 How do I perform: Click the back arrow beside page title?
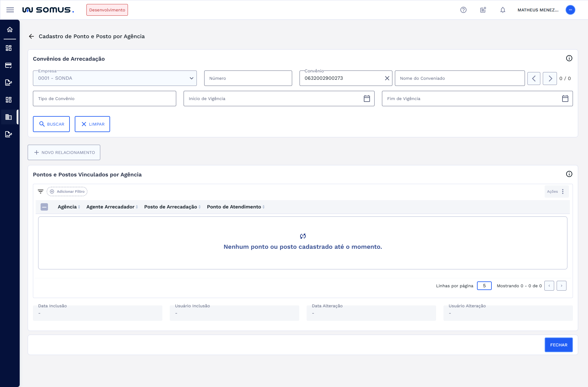pyautogui.click(x=31, y=36)
